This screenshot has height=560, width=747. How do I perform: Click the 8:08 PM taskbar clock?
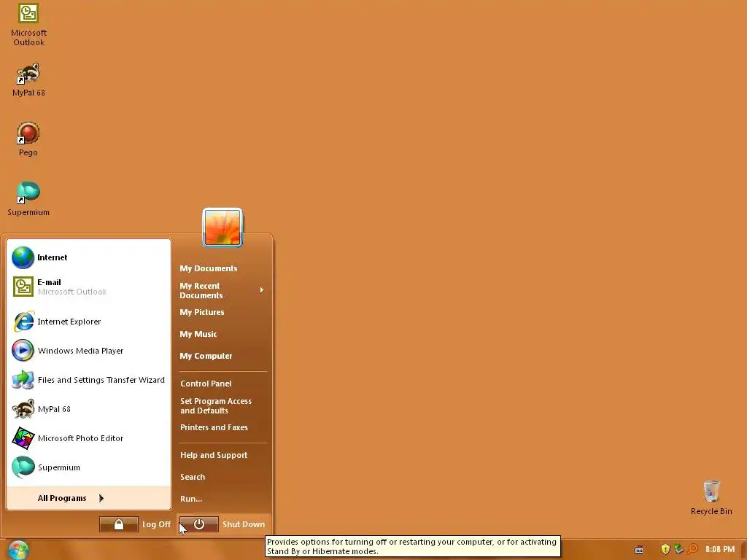point(720,549)
